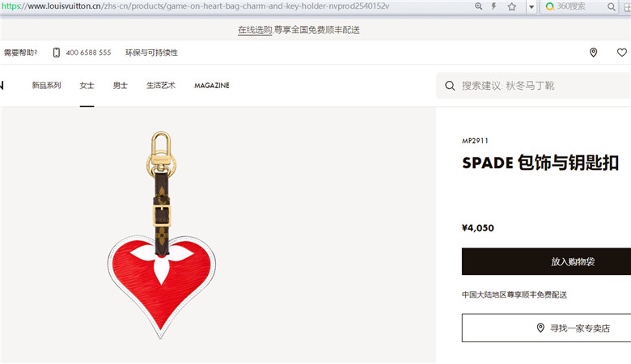Viewport: 631px width, 364px height.
Task: Click the 360搜索 search magnifier icon
Action: [x=611, y=6]
